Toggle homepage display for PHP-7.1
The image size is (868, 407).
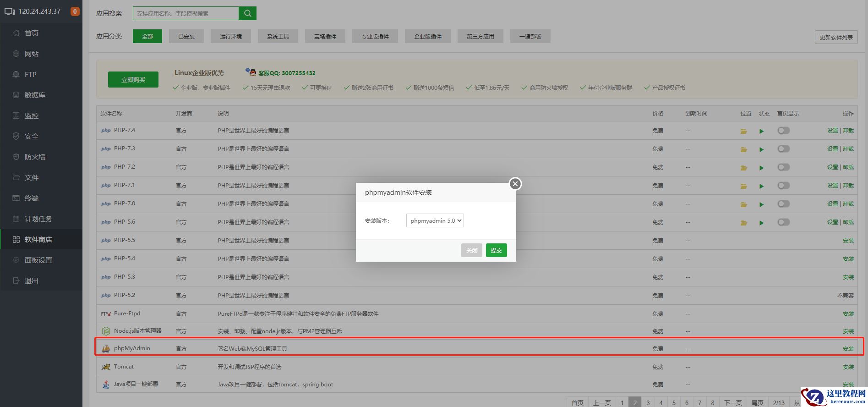coord(784,186)
